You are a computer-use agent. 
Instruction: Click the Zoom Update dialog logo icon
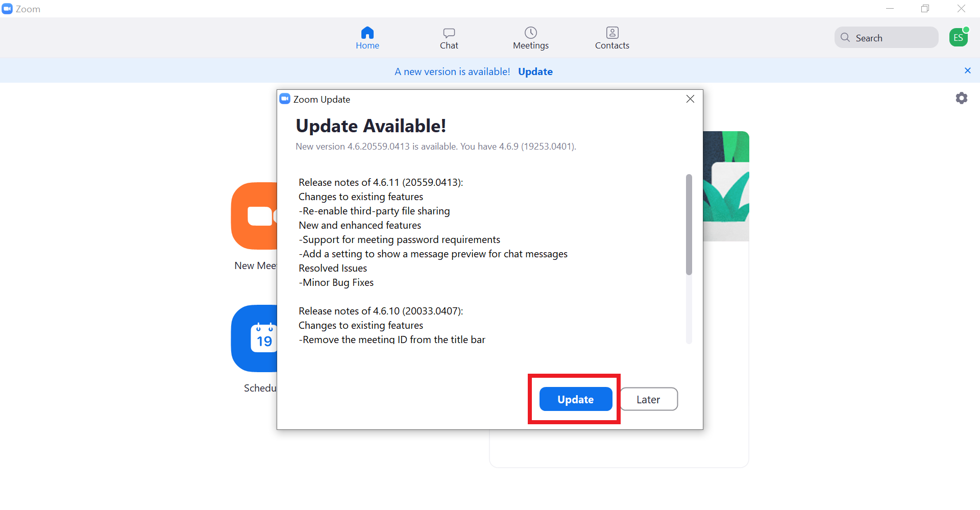[x=285, y=99]
